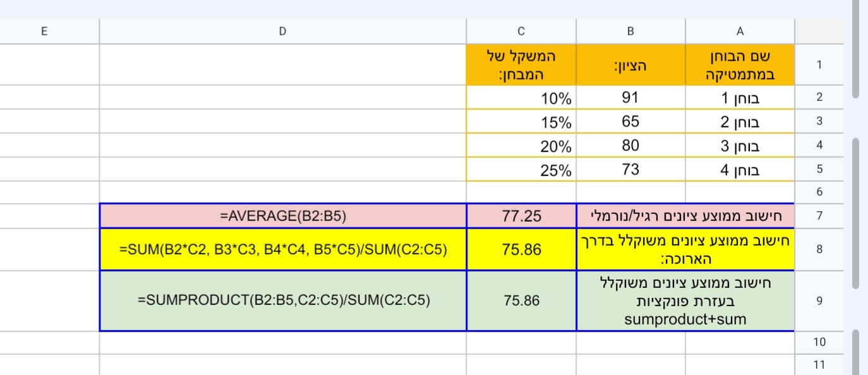Select row header 1

819,64
